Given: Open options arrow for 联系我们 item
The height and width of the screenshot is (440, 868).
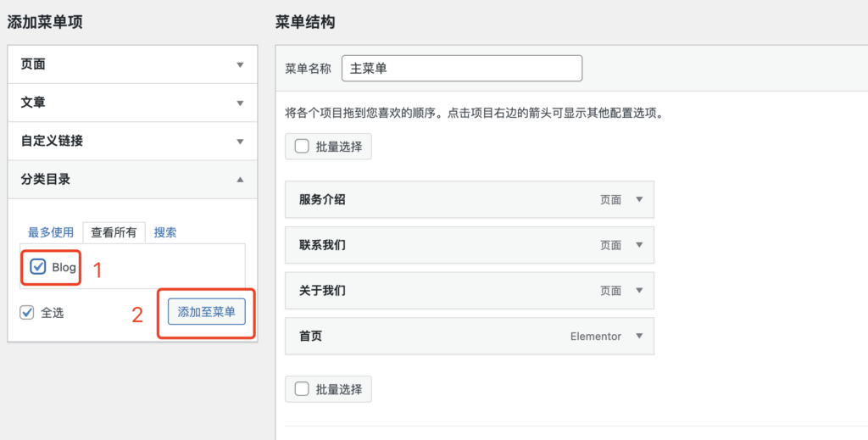Looking at the screenshot, I should tap(639, 245).
